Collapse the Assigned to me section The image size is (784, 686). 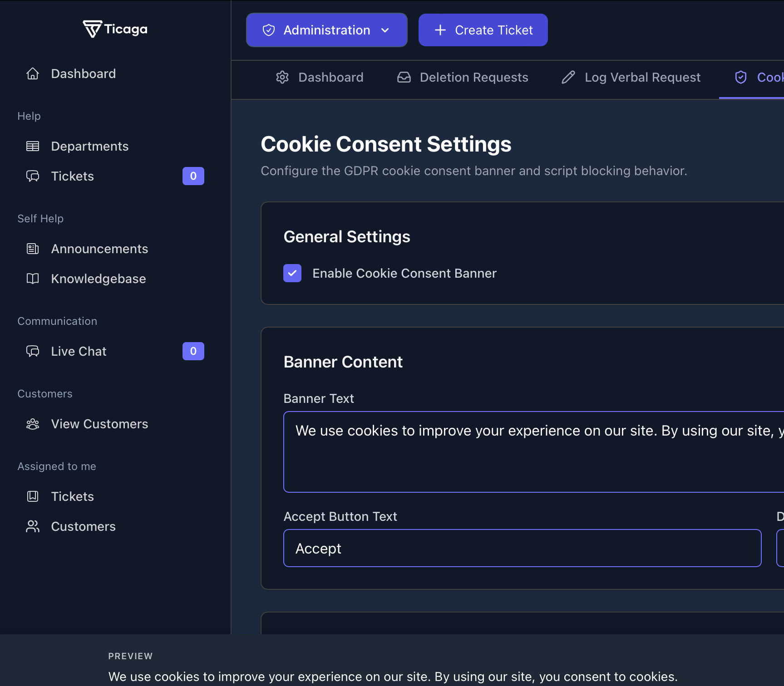[56, 466]
